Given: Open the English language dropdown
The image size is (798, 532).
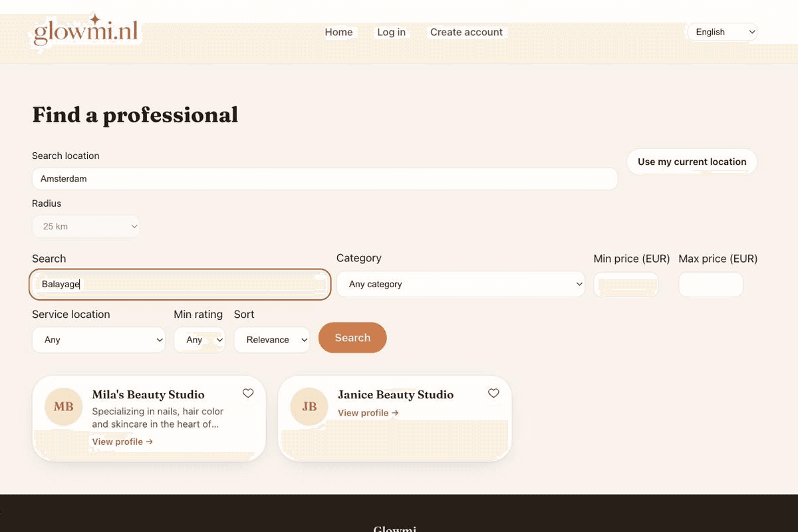Looking at the screenshot, I should [723, 32].
